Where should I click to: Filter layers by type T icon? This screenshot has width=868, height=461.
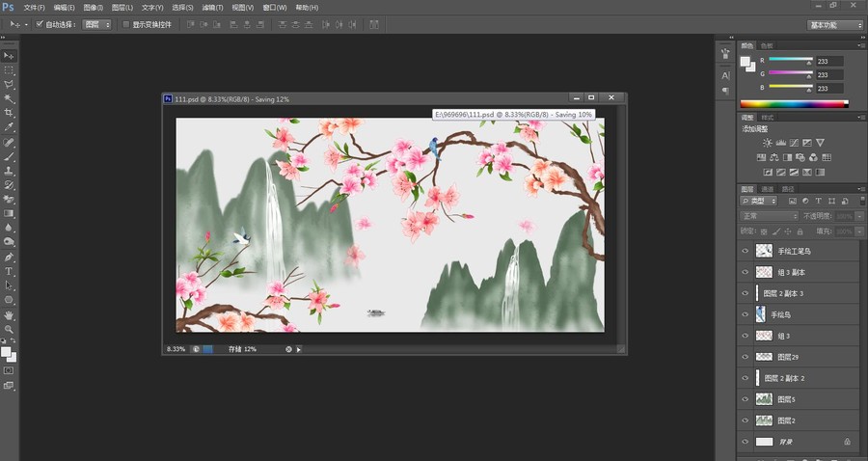point(819,201)
